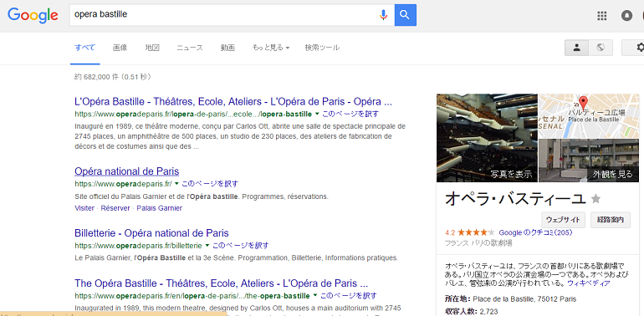644x316 pixels.
Task: Switch to the 地図 tab
Action: click(x=152, y=48)
